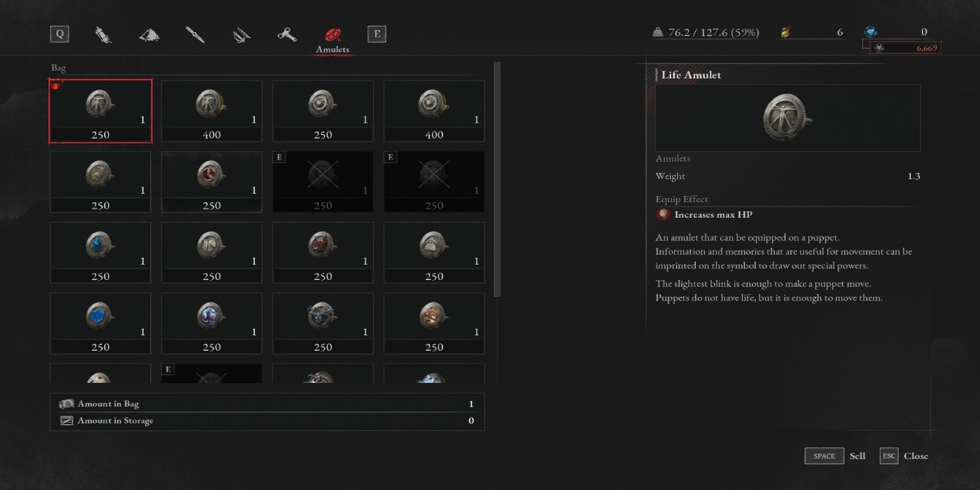Pick the fist-emblem amulet in second row
The width and height of the screenshot is (980, 490).
[100, 181]
